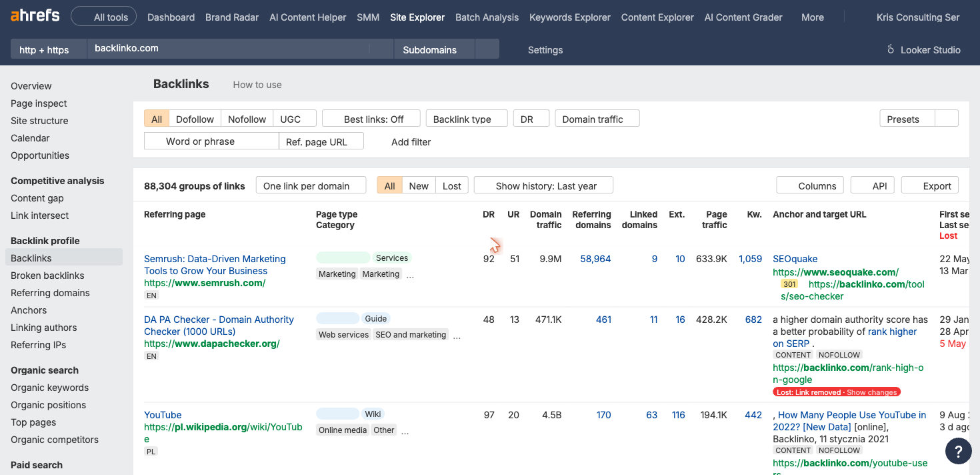Open AI Content Helper
The image size is (980, 475).
308,17
